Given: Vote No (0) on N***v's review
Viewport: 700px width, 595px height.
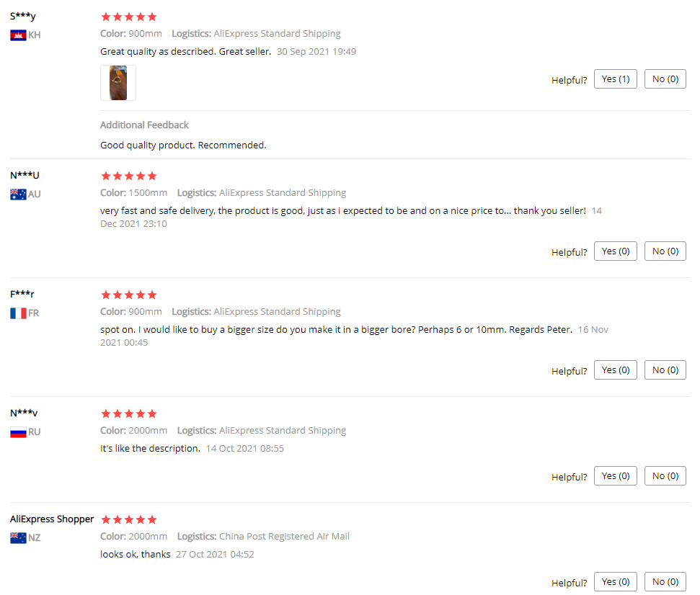Looking at the screenshot, I should click(665, 476).
